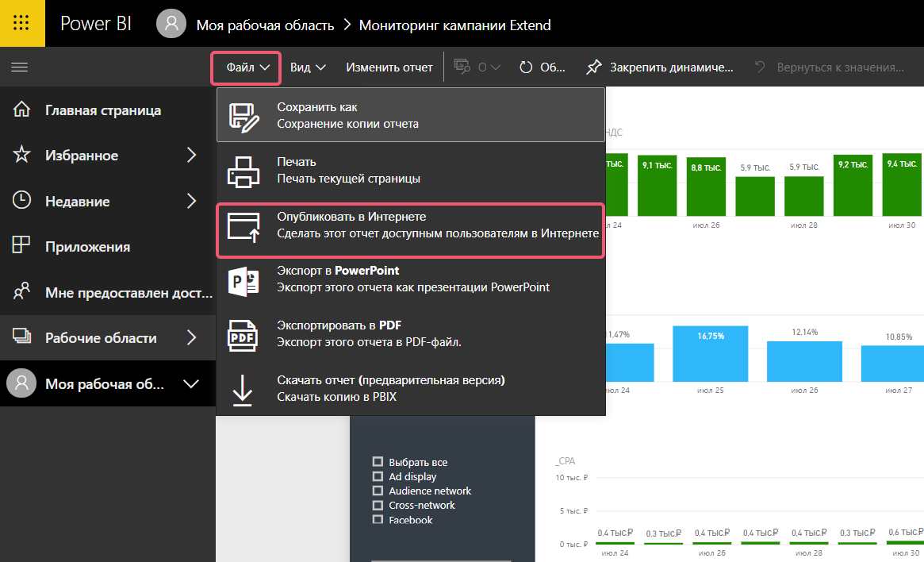Screen dimensions: 924x562
Task: Enable the Cross-network checkbox
Action: coord(378,505)
